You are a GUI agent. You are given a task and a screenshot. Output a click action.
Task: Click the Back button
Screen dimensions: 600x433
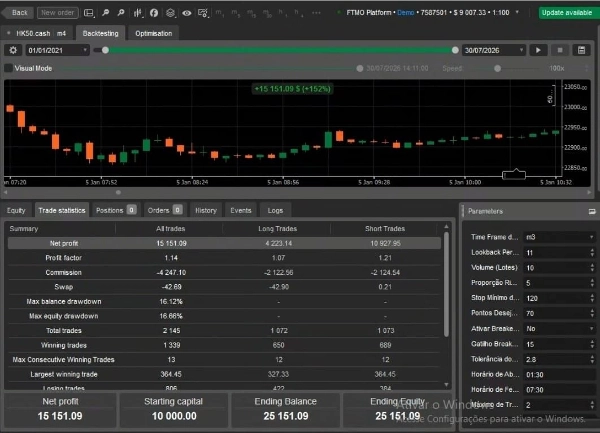tap(18, 13)
